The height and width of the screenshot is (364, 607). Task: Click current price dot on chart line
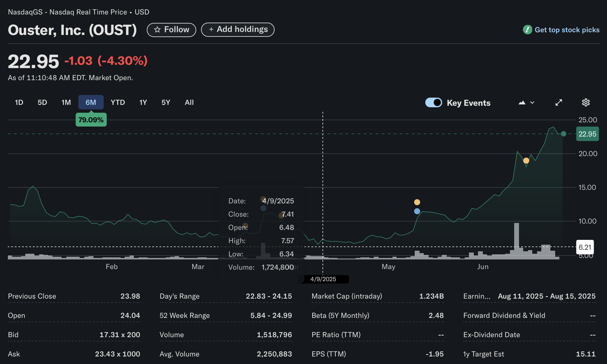pos(563,134)
